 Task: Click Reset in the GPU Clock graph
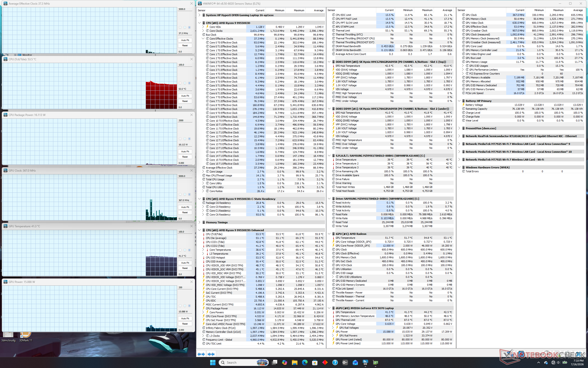pyautogui.click(x=185, y=213)
